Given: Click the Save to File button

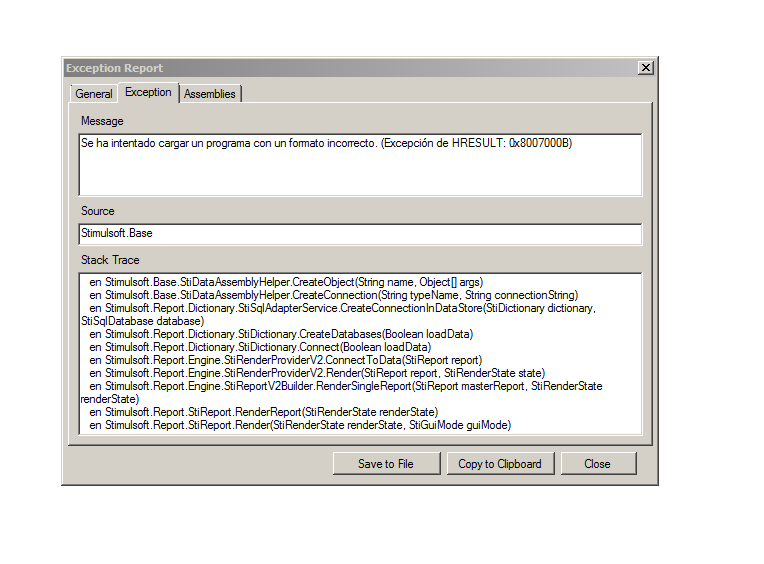Looking at the screenshot, I should click(x=386, y=464).
